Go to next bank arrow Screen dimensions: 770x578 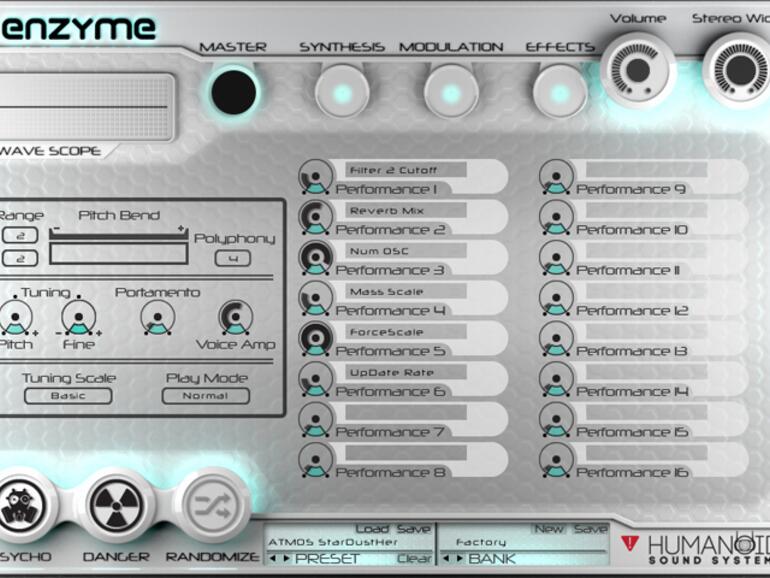(x=460, y=558)
